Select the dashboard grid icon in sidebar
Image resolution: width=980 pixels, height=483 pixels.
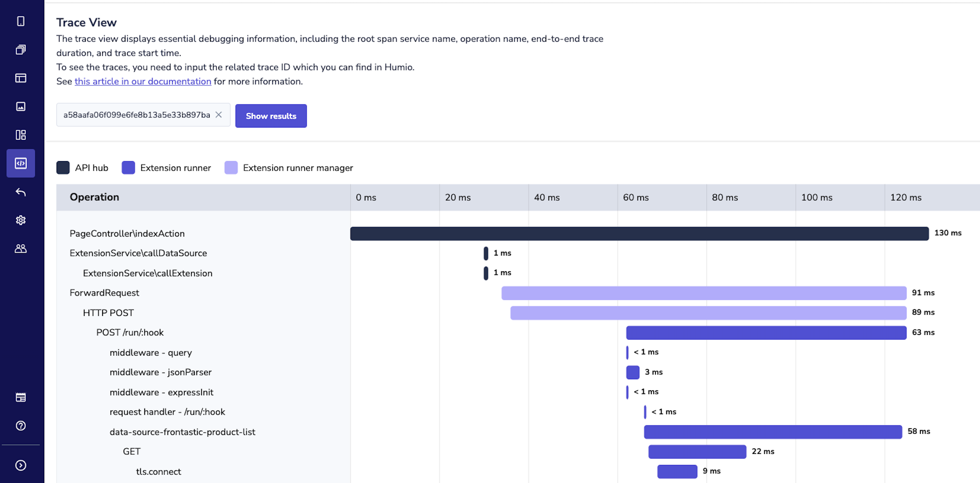(x=21, y=135)
